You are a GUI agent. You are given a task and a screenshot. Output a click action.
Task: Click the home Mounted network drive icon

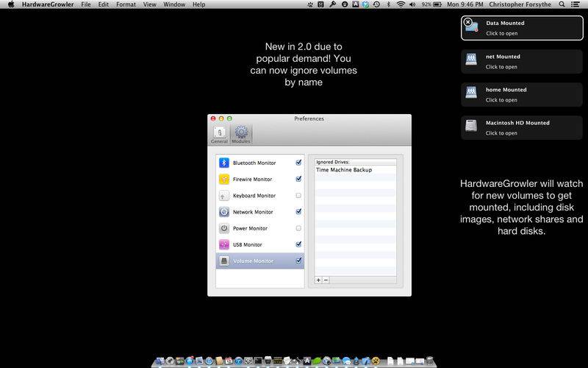[x=471, y=93]
